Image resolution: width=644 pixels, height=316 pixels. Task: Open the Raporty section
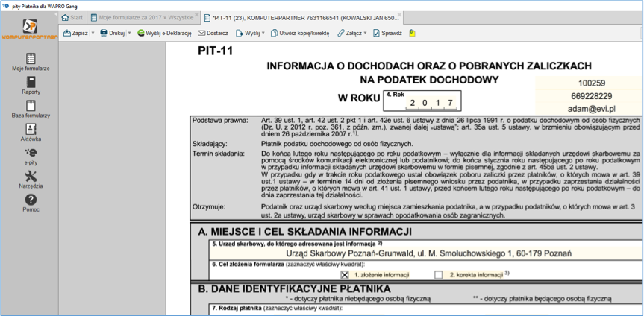31,86
